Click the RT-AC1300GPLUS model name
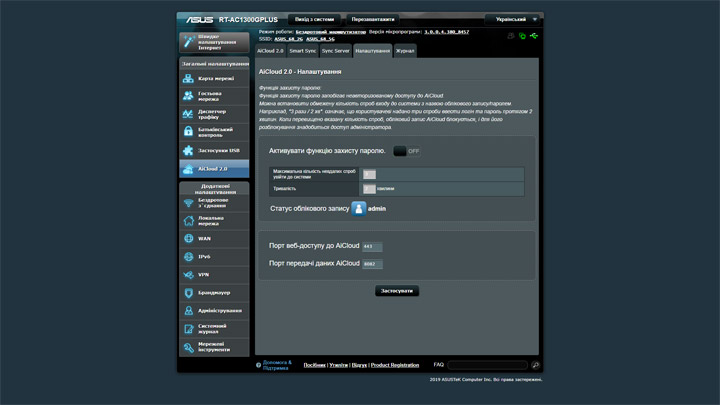This screenshot has width=720, height=405. coord(248,20)
